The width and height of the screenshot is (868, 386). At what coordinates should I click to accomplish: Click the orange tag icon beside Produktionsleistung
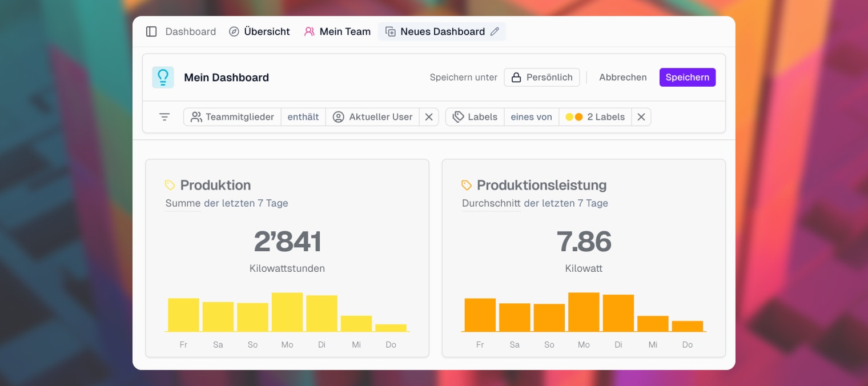tap(467, 185)
